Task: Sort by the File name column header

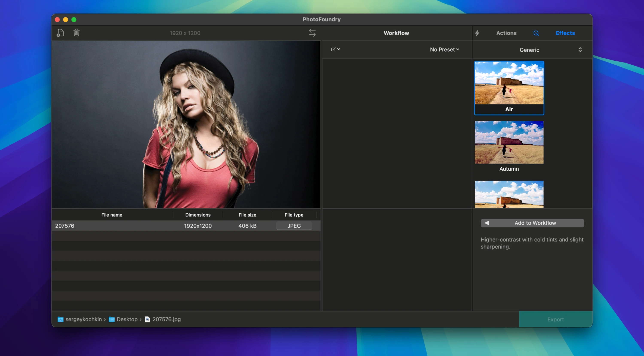Action: 112,215
